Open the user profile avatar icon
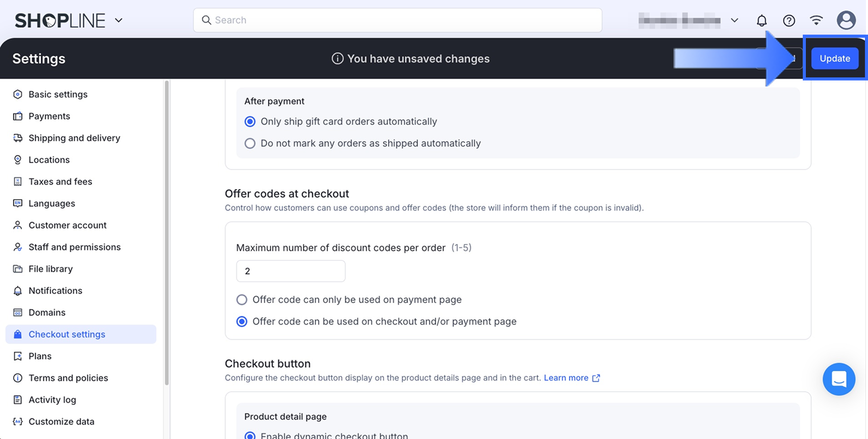Image resolution: width=868 pixels, height=439 pixels. click(x=846, y=20)
